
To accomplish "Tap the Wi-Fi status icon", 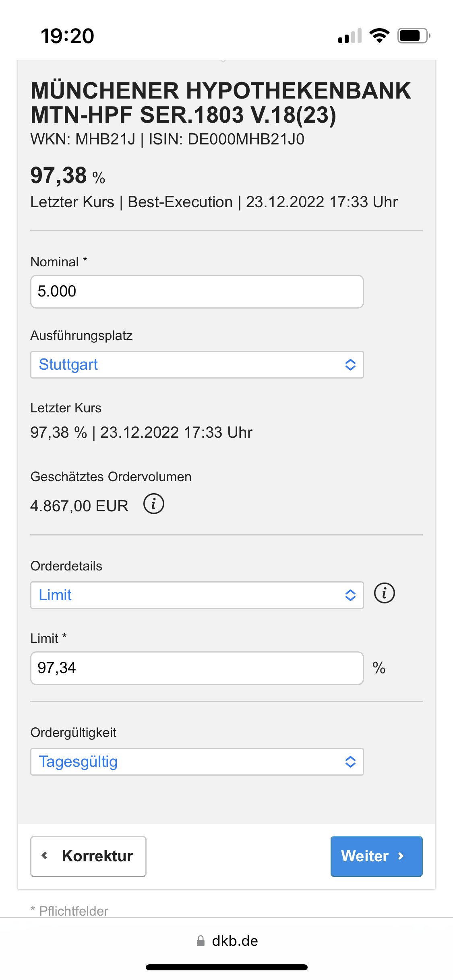I will point(379,36).
